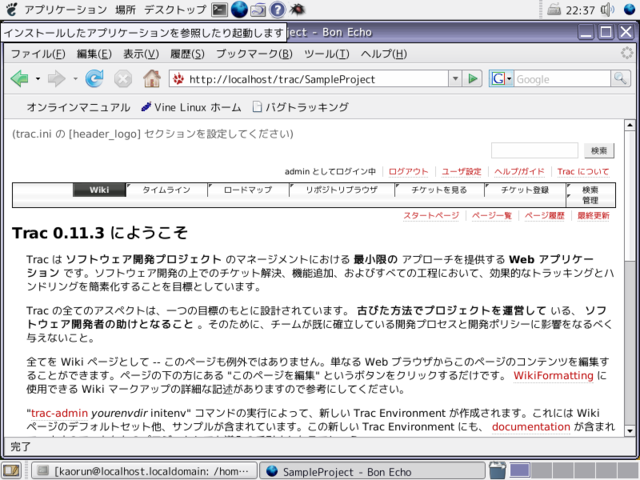Image resolution: width=640 pixels, height=480 pixels.
Task: Select the チケットを見る navigation tab
Action: 439,190
